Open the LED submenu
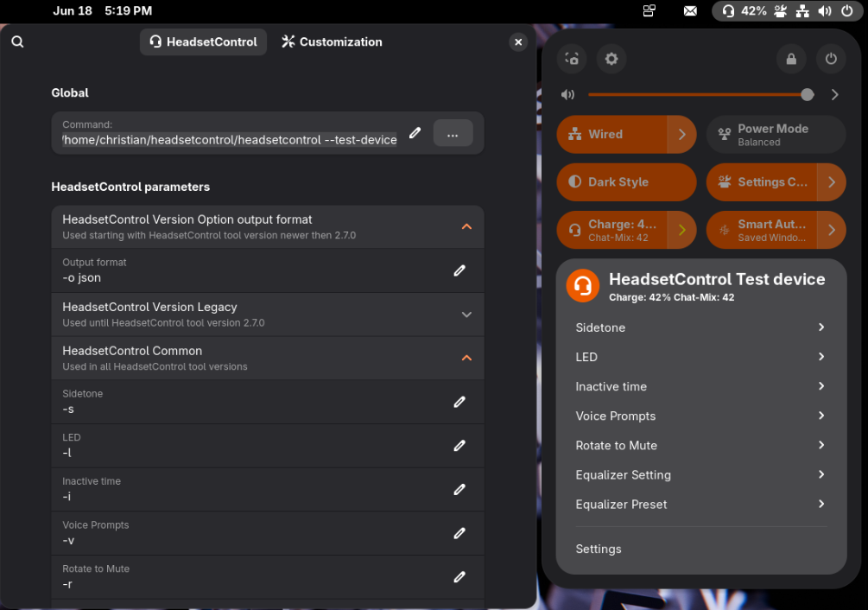The image size is (868, 610). 700,357
